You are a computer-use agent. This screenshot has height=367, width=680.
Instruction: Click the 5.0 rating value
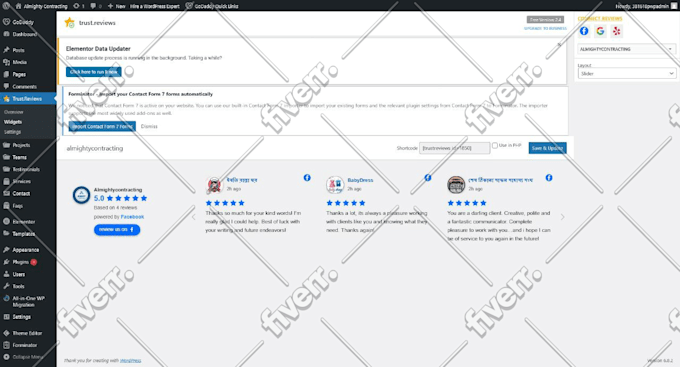pyautogui.click(x=99, y=198)
